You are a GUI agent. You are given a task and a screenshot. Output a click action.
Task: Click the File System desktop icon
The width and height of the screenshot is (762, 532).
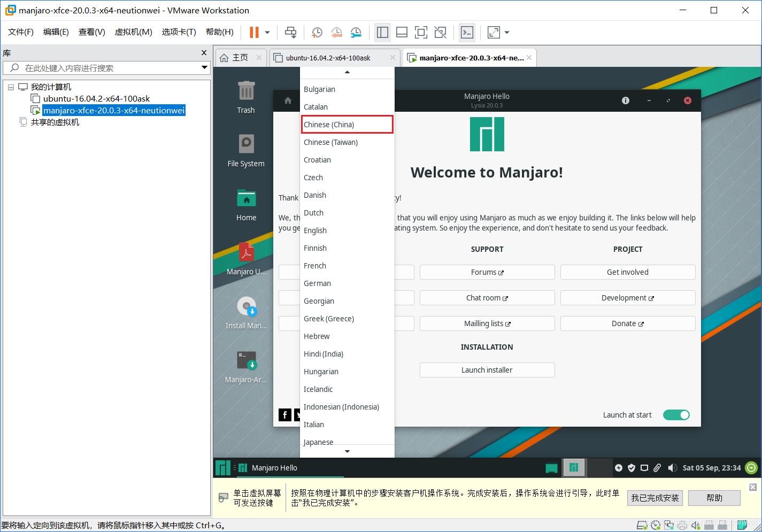pos(246,150)
